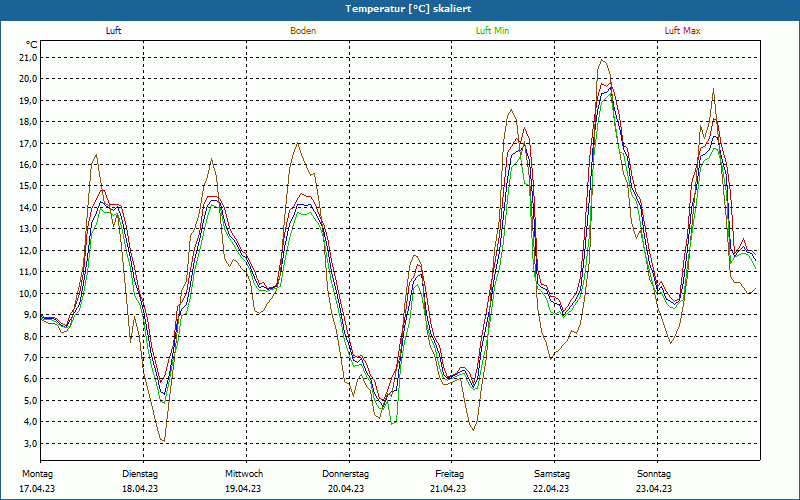Click the Samstag day label
Viewport: 800px width, 500px height.
click(x=552, y=474)
